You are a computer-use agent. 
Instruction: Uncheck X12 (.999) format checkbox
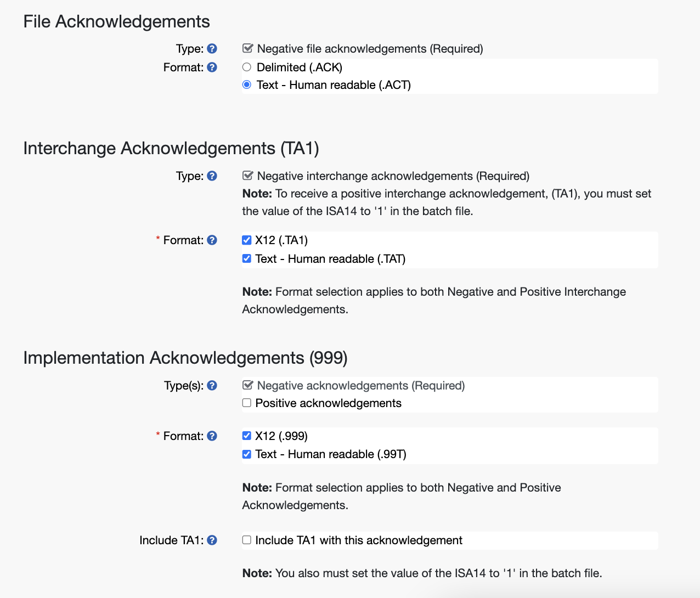pos(247,436)
